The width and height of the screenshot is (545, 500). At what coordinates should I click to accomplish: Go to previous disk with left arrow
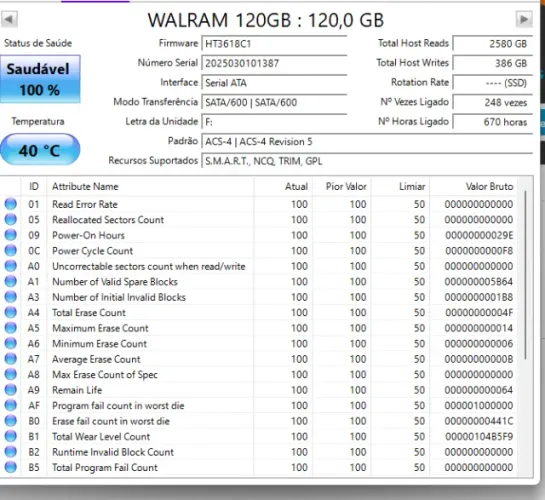(9, 19)
